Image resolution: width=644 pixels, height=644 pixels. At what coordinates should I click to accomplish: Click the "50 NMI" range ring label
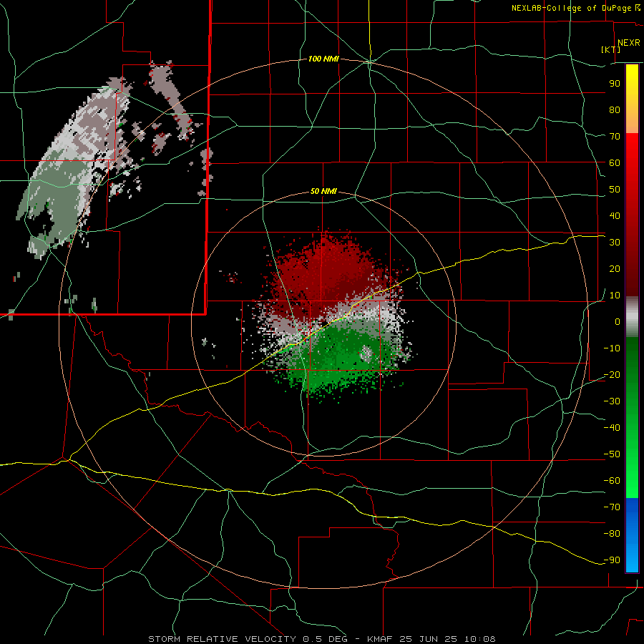(x=323, y=191)
